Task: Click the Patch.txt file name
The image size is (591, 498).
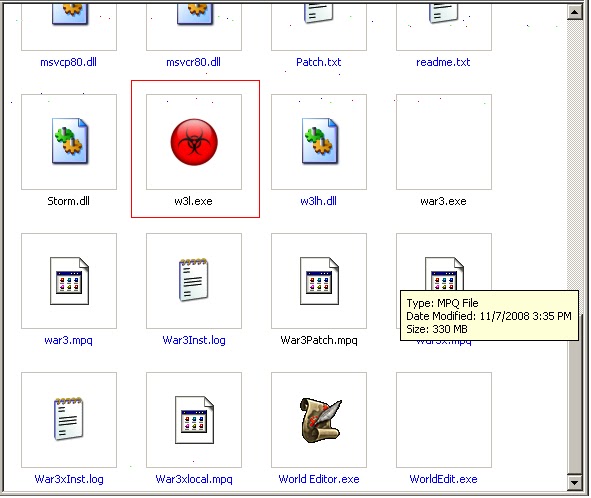Action: pyautogui.click(x=318, y=62)
